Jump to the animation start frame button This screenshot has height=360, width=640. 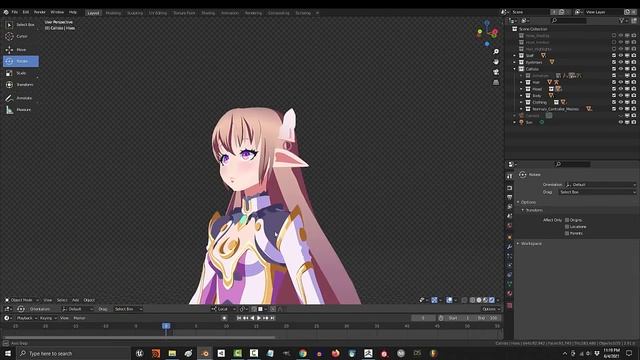coord(239,318)
